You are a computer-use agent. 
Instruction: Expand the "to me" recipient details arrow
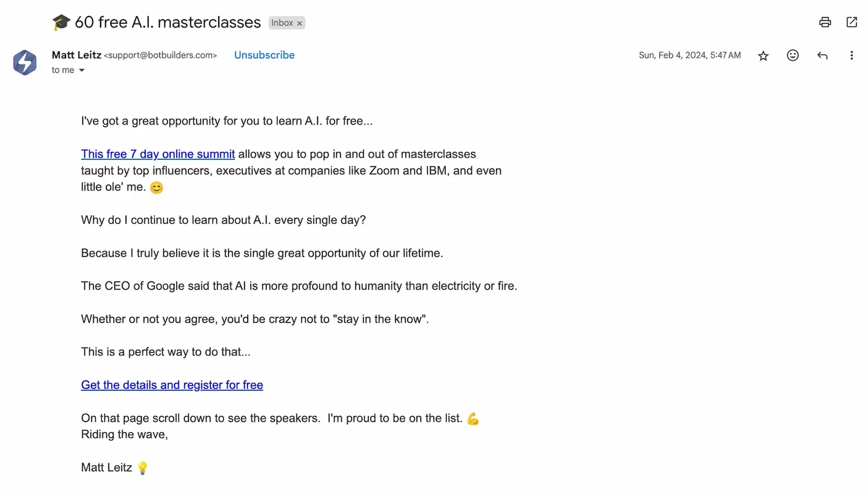pos(82,70)
